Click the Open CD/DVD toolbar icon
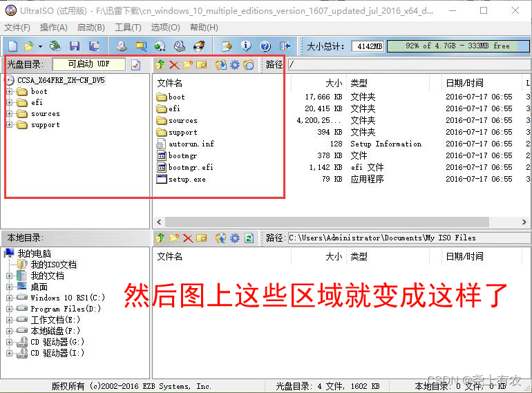 coord(55,46)
